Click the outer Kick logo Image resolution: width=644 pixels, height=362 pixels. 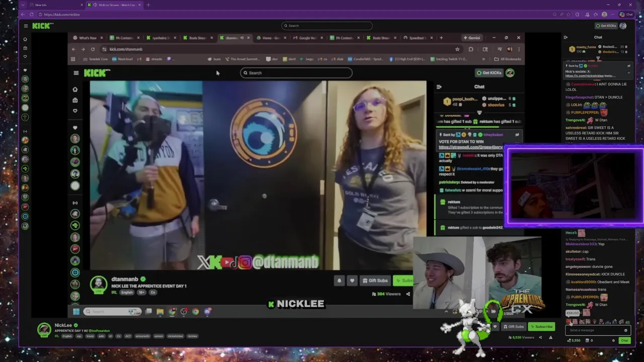(43, 26)
